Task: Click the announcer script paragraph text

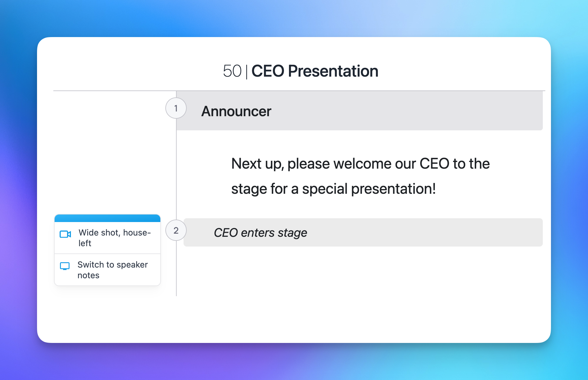Action: [360, 176]
